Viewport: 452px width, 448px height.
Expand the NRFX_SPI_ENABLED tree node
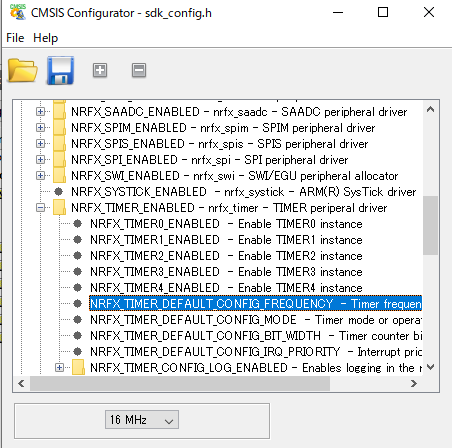40,160
